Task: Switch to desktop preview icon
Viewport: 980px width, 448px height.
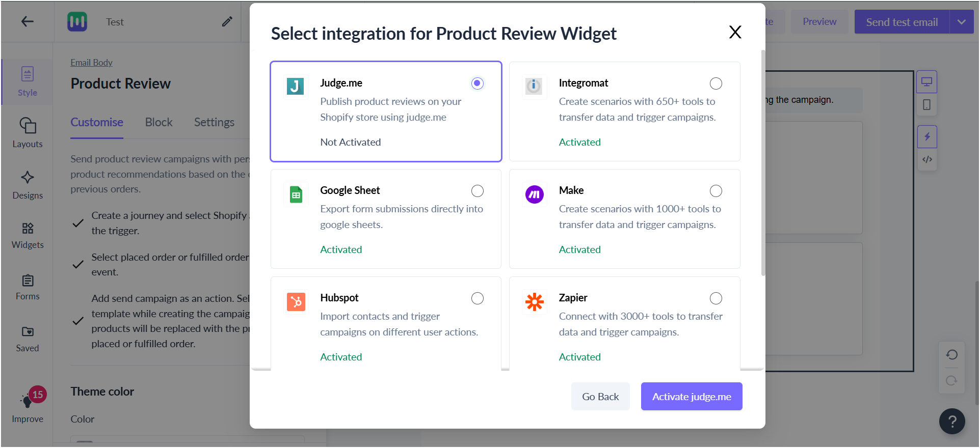Action: 926,81
